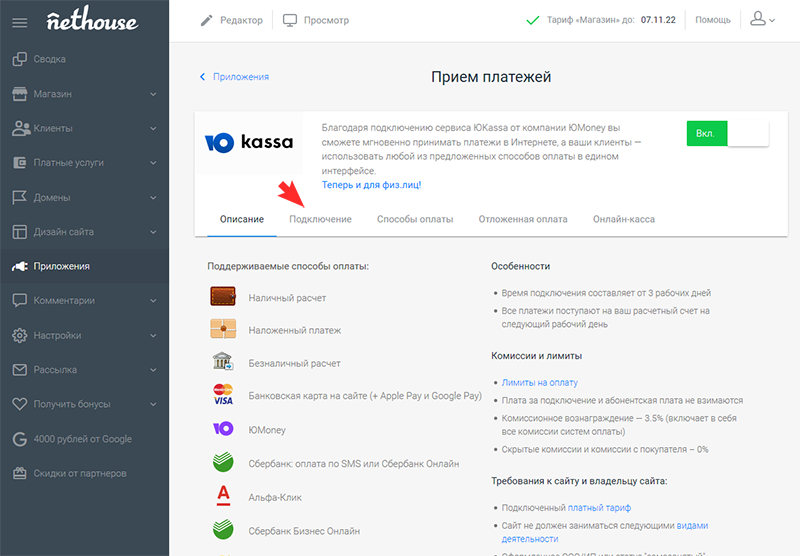800x556 pixels.
Task: Click the Nethouse logo
Action: point(92,19)
